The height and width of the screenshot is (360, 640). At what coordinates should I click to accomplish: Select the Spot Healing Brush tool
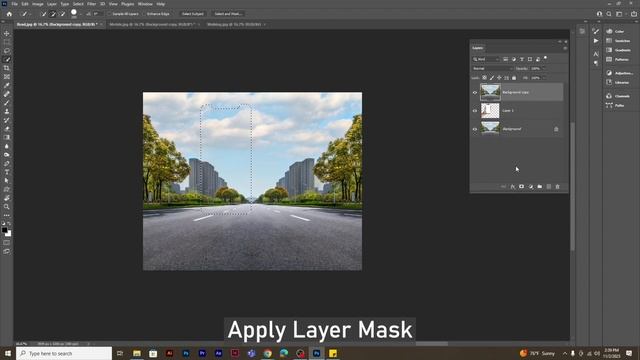pyautogui.click(x=7, y=94)
